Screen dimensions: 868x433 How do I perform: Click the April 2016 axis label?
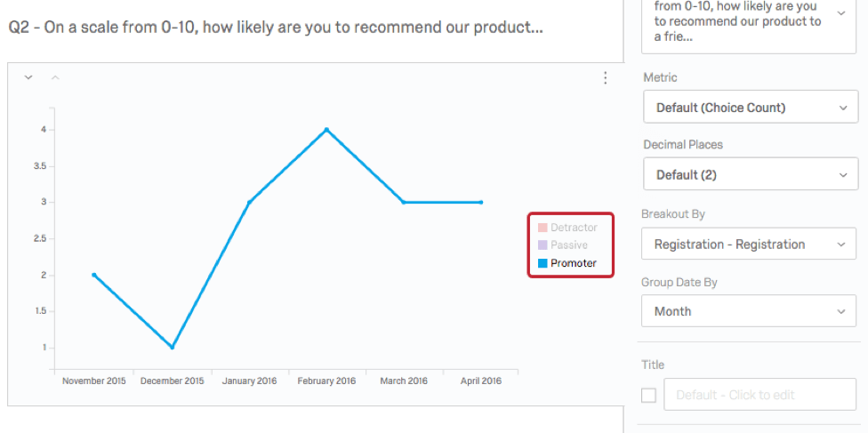[481, 381]
